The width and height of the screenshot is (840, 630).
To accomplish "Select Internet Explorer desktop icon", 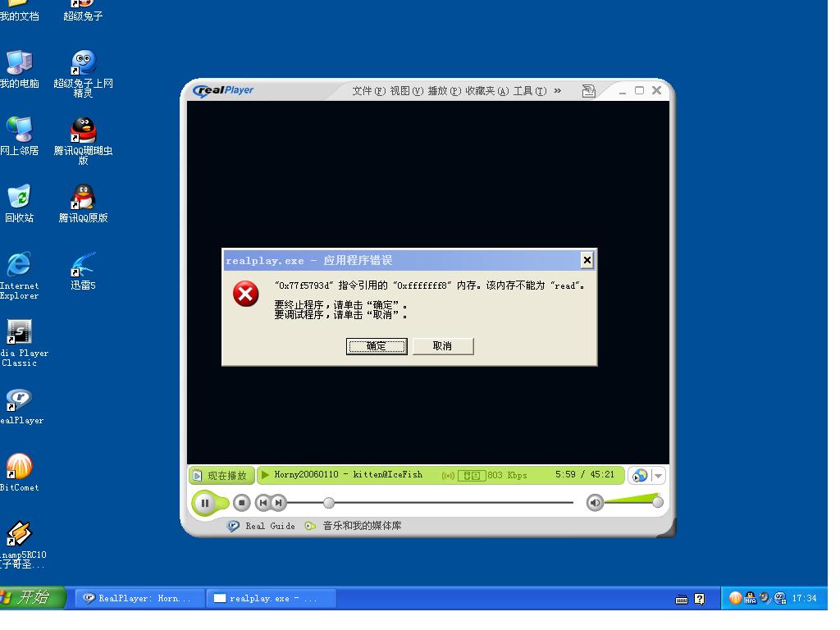I will (20, 276).
